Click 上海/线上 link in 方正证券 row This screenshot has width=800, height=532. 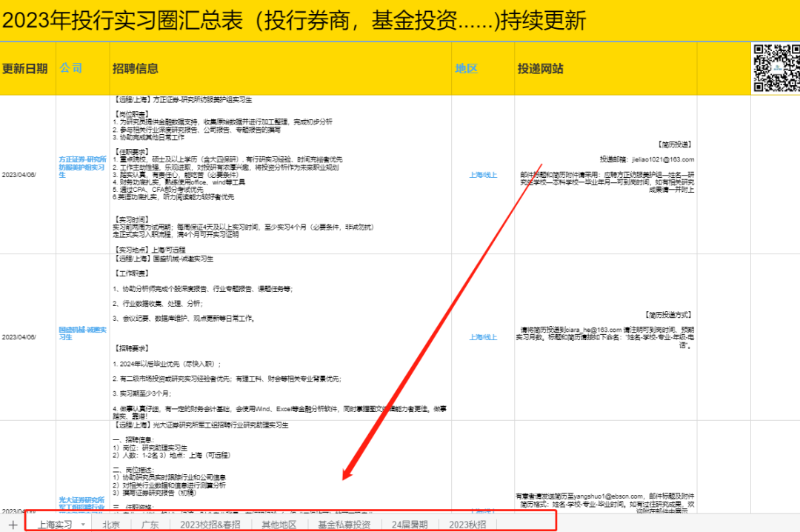[483, 175]
